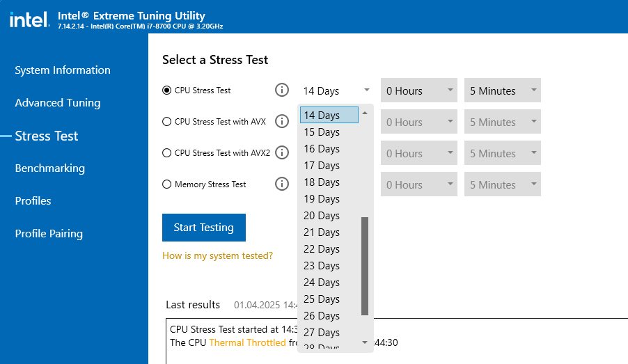Show info for CPU Stress Test
This screenshot has width=628, height=364.
pos(281,90)
